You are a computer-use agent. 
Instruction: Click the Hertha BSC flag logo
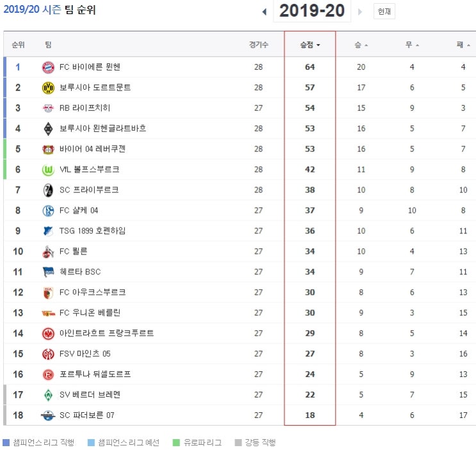pos(48,272)
